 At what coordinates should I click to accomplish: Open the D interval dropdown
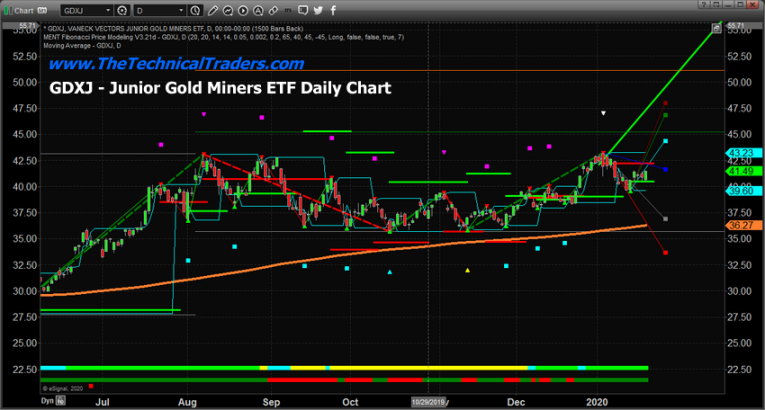(180, 10)
